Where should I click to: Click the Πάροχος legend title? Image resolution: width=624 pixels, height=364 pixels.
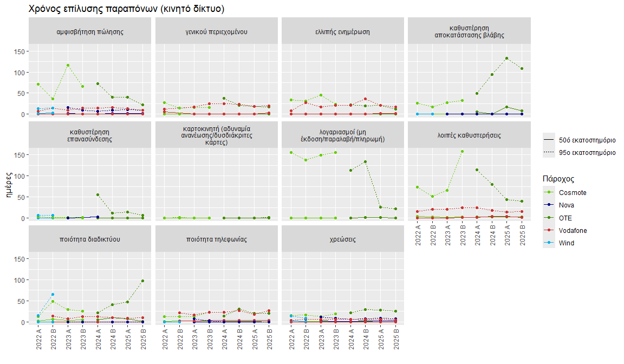click(x=558, y=179)
